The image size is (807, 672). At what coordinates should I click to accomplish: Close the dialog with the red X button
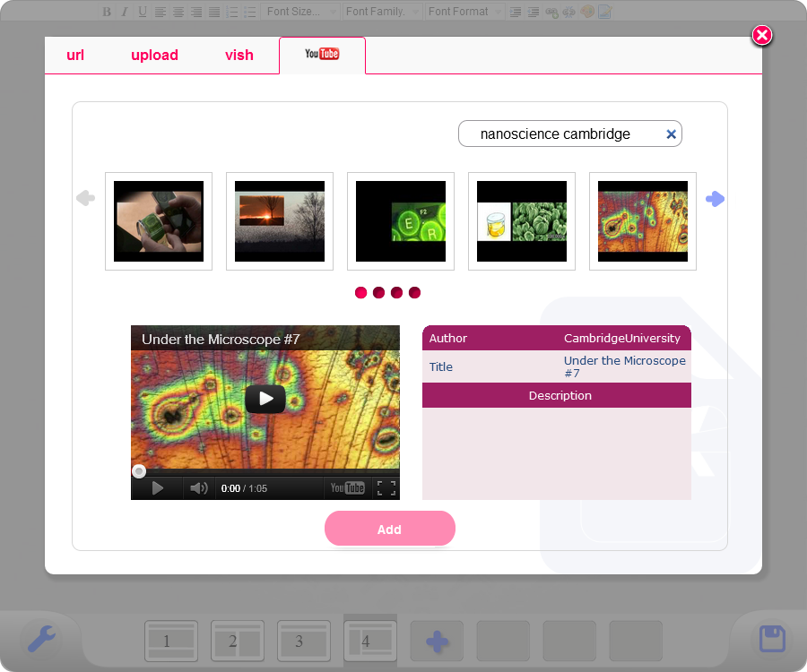[761, 35]
